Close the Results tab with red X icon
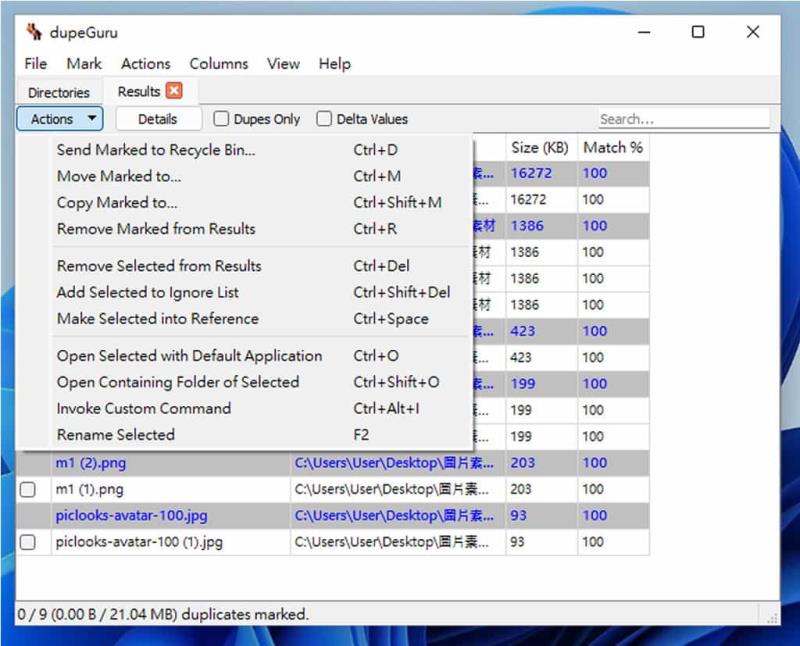The width and height of the screenshot is (800, 646). tap(174, 91)
